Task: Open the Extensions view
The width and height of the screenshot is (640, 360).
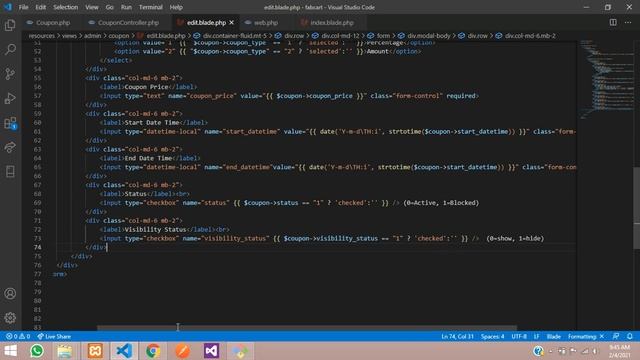Action: tap(10, 123)
